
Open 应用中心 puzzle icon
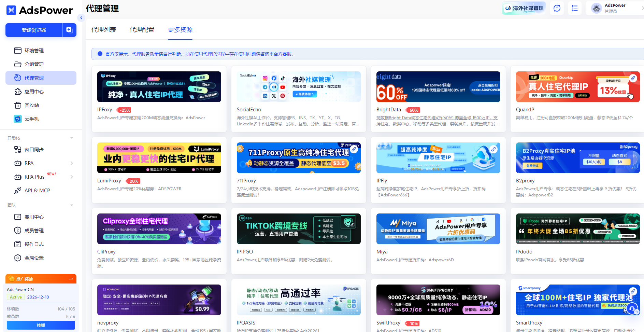coord(18,92)
